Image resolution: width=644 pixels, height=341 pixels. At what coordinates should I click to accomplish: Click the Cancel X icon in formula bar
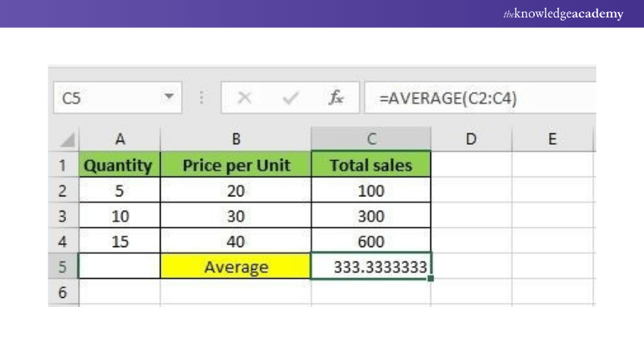click(244, 98)
